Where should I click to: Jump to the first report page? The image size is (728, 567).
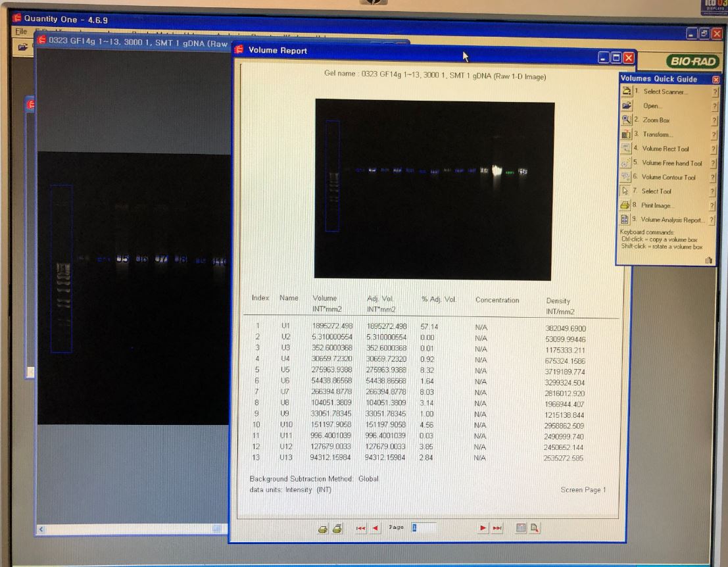coord(360,528)
